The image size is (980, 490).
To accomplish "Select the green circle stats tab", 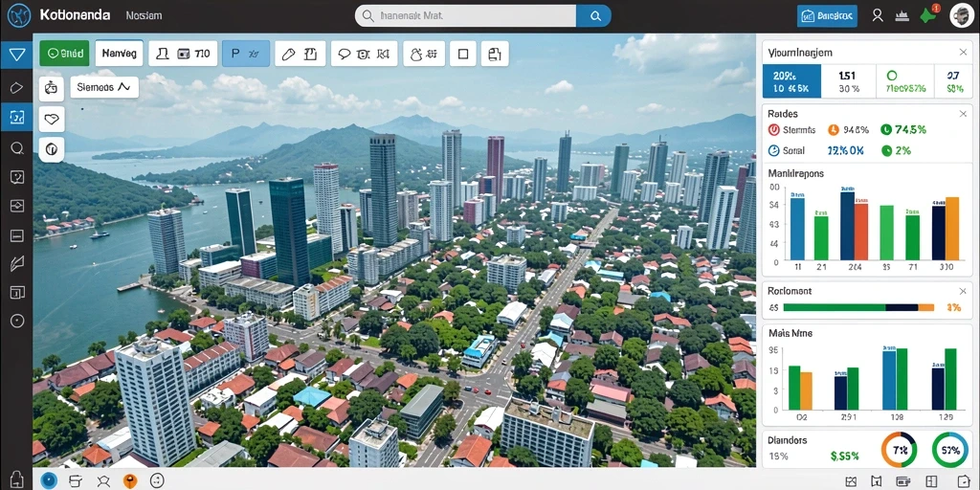I will click(x=905, y=82).
